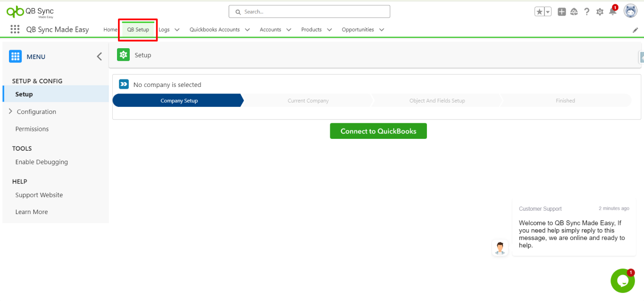Click the search magnifier icon
This screenshot has height=301, width=644.
(238, 12)
